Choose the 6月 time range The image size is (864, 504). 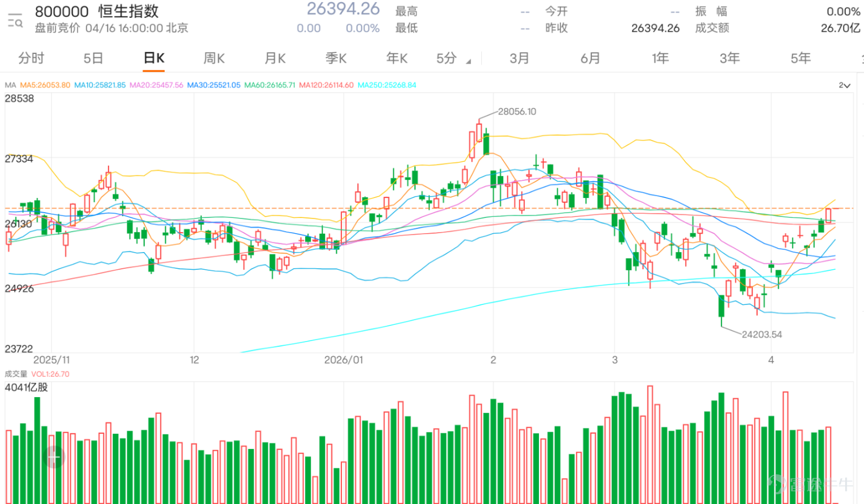click(590, 58)
